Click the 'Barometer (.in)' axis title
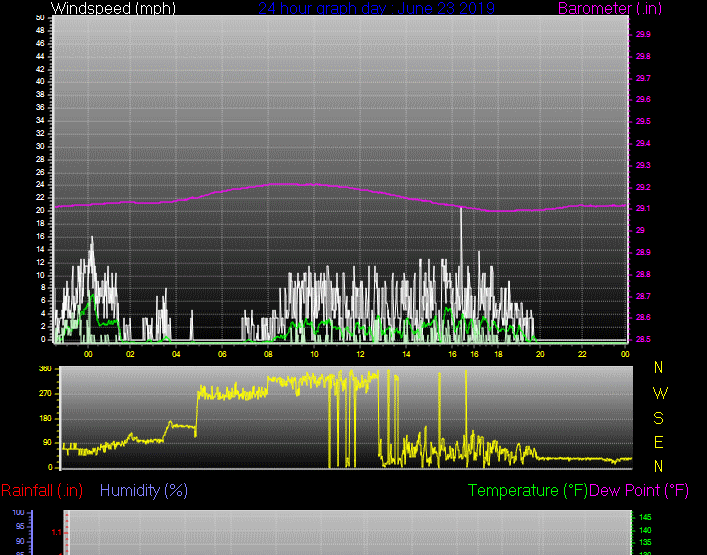The height and width of the screenshot is (555, 707). [x=610, y=8]
